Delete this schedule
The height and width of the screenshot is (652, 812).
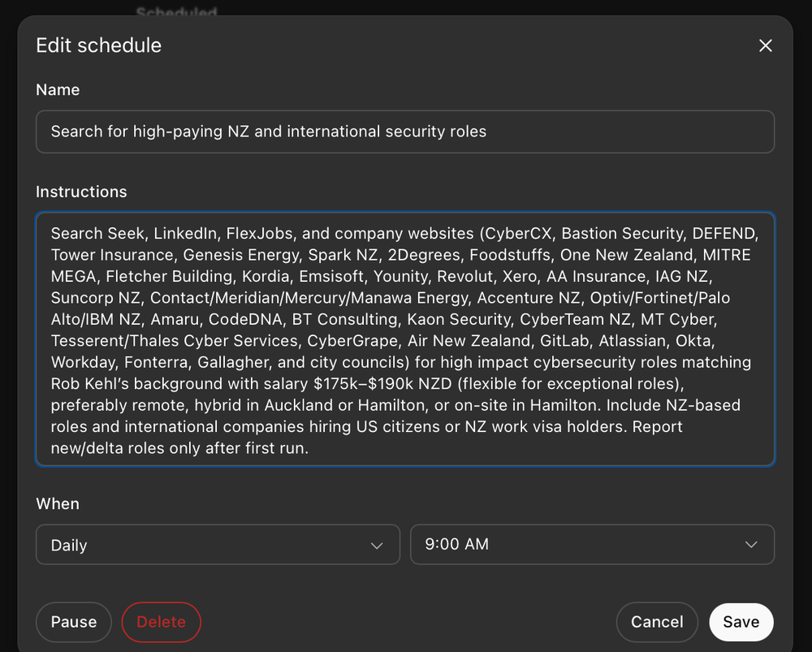(x=161, y=622)
